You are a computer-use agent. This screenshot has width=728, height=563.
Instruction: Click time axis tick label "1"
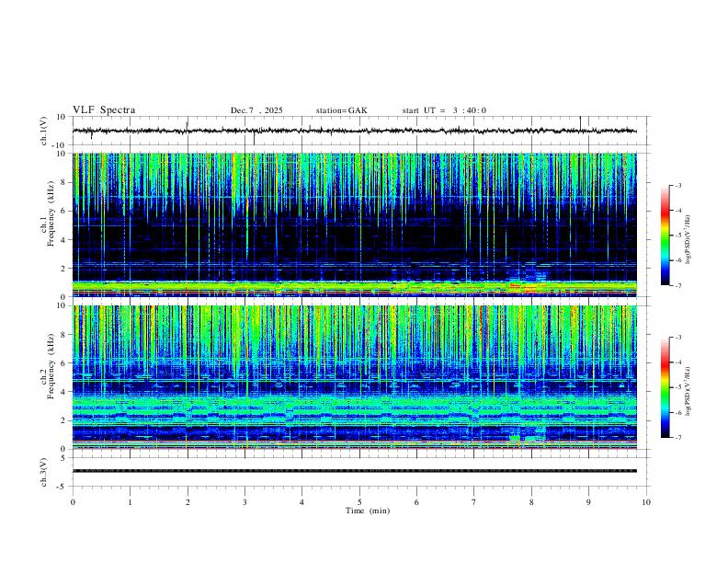coord(130,502)
